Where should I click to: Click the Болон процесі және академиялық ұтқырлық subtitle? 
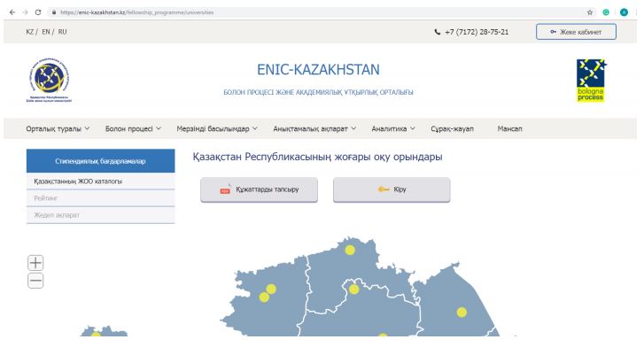318,92
